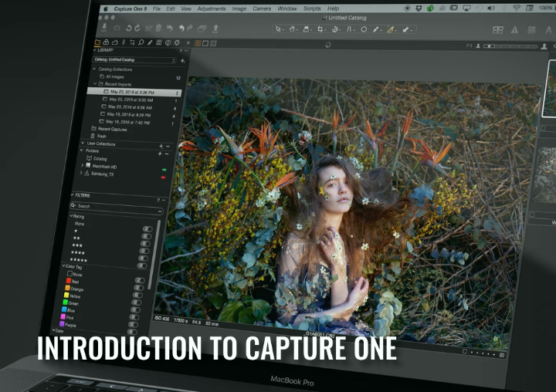
Task: Check the None color tag checkbox
Action: (x=69, y=274)
